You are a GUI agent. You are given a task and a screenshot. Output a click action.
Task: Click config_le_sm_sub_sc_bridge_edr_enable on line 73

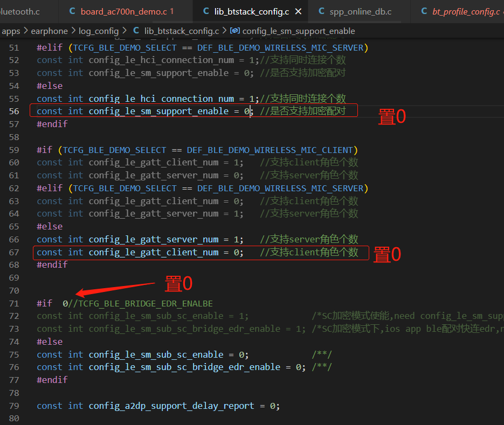pyautogui.click(x=184, y=329)
